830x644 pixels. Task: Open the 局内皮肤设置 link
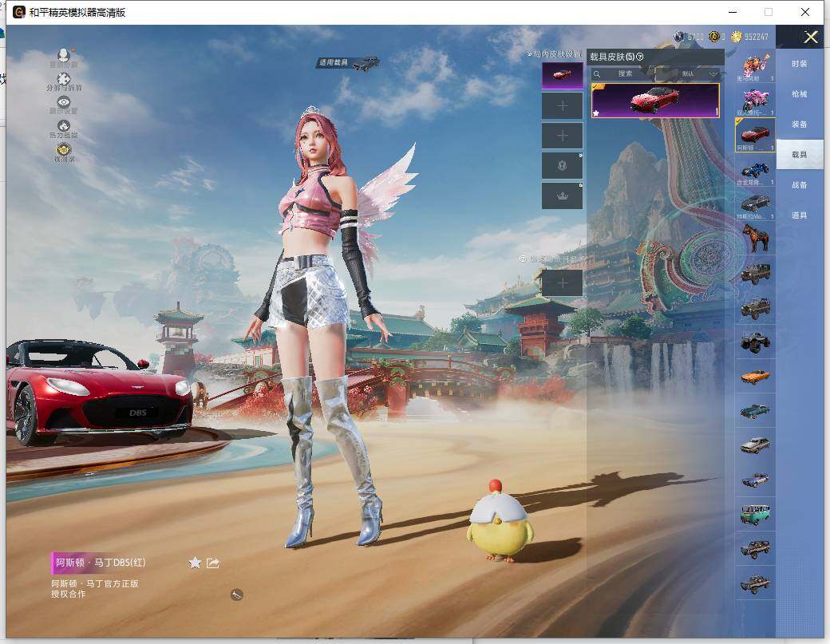(x=554, y=54)
